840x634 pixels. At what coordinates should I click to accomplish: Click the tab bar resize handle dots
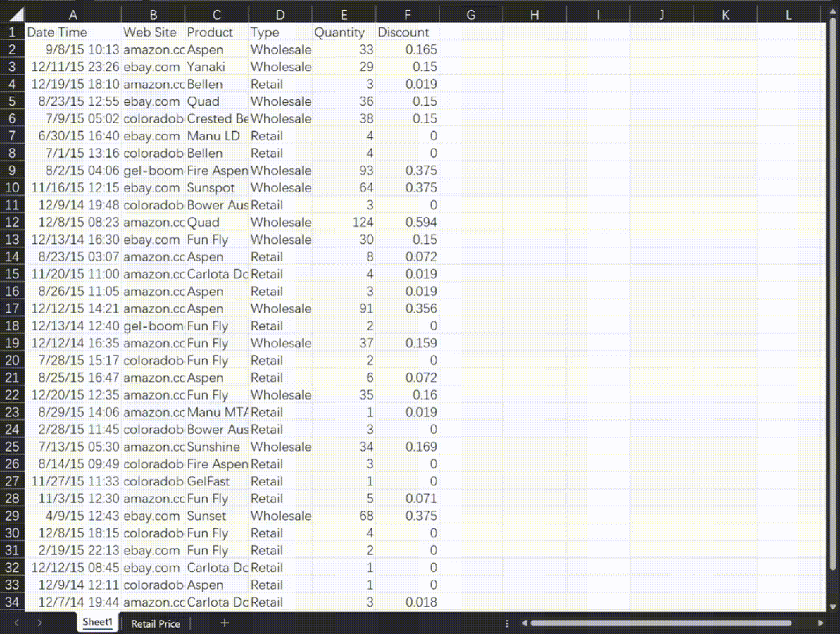point(507,623)
